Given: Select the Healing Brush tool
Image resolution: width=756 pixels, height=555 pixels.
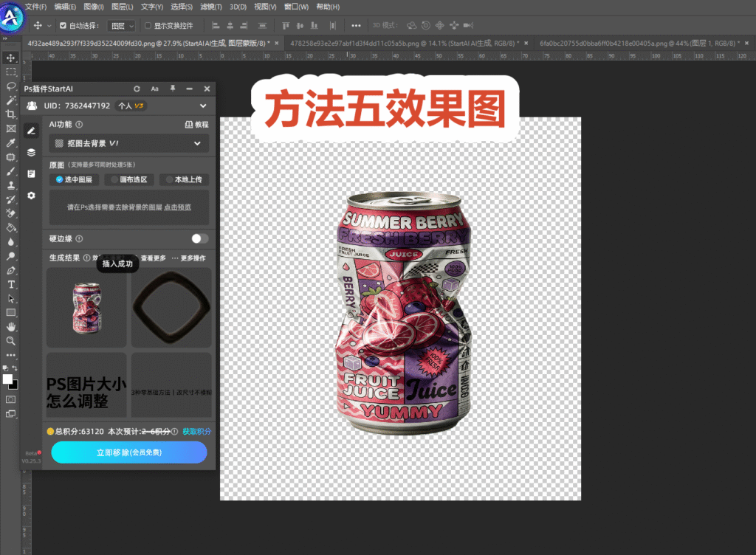Looking at the screenshot, I should point(10,157).
